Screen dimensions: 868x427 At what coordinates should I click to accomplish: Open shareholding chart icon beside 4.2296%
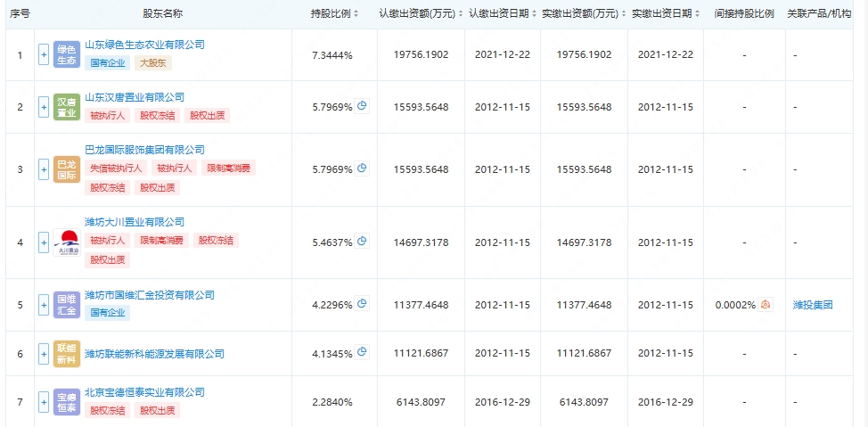tap(362, 303)
